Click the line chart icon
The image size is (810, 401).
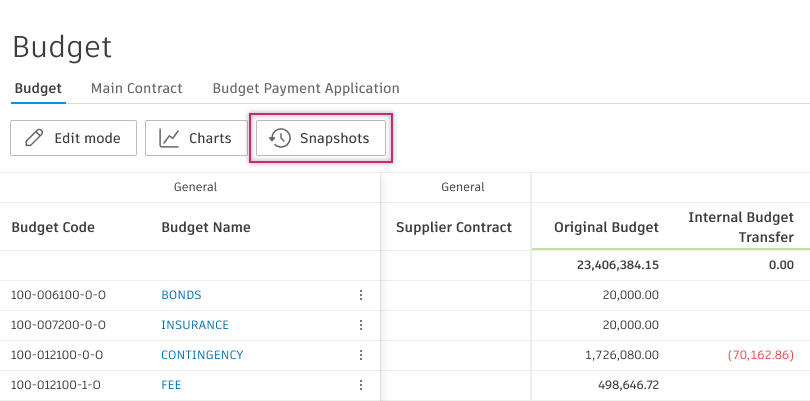coord(170,139)
